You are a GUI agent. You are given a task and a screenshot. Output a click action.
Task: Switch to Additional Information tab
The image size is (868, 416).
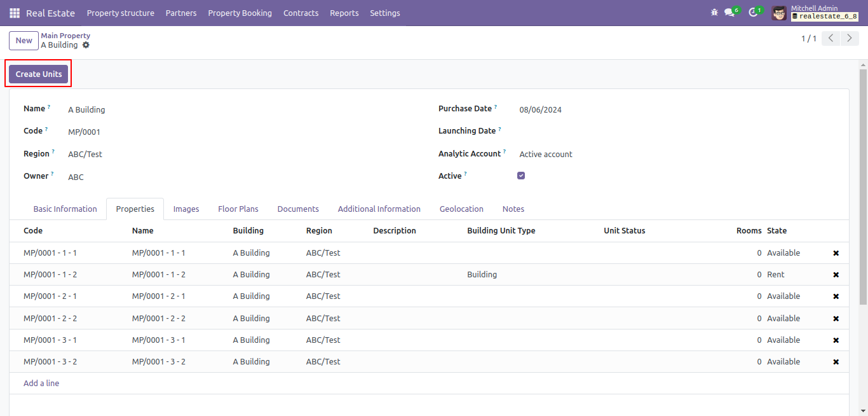379,209
